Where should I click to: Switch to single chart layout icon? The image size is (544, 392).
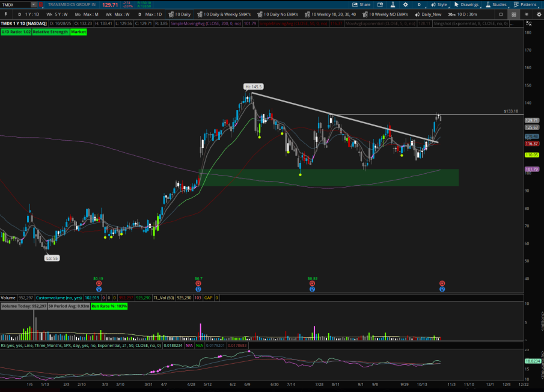point(501,14)
